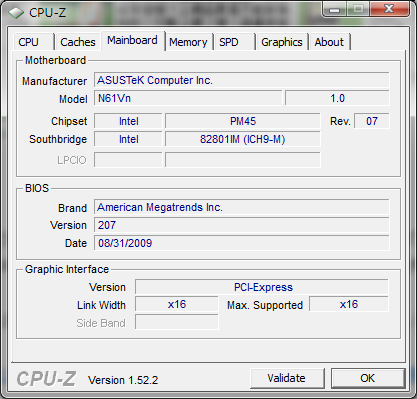Click the N61Vn model field

point(188,98)
